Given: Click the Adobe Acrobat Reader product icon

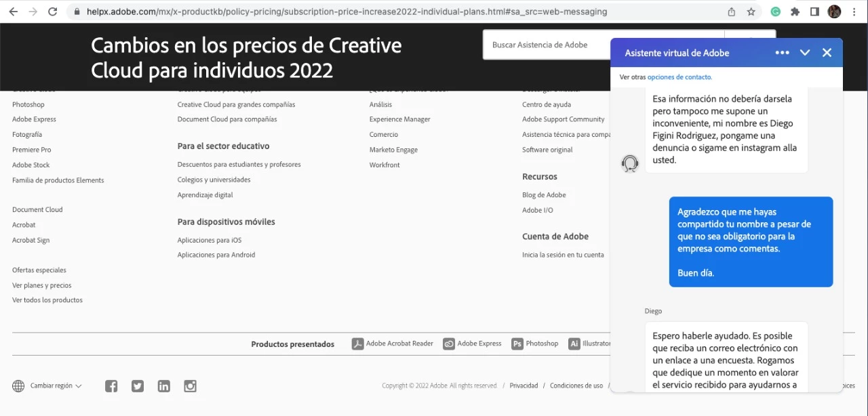Looking at the screenshot, I should 358,344.
